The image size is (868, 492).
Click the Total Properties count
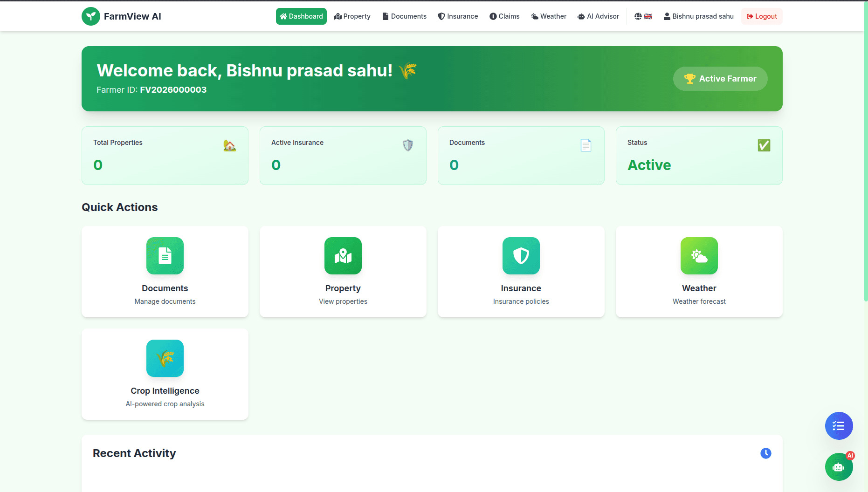pos(97,165)
